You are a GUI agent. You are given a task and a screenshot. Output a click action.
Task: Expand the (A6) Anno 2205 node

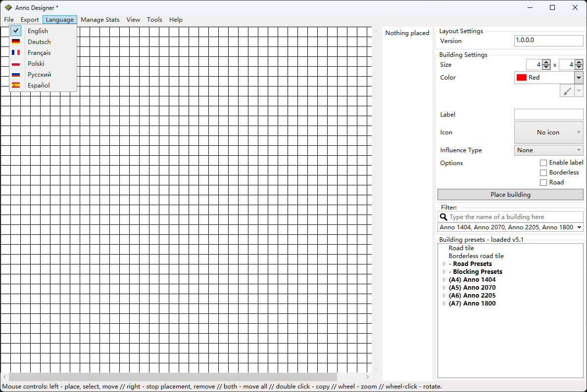[x=444, y=296]
